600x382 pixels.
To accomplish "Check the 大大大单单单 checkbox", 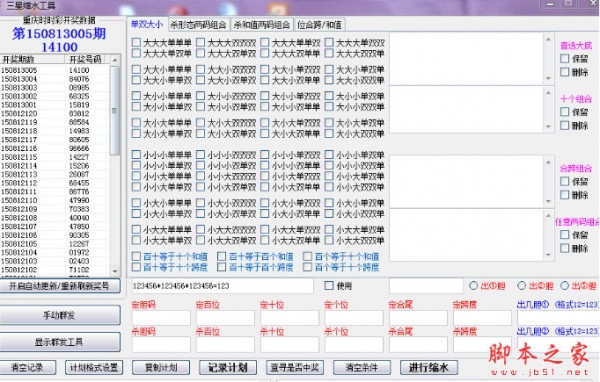I will pyautogui.click(x=136, y=42).
